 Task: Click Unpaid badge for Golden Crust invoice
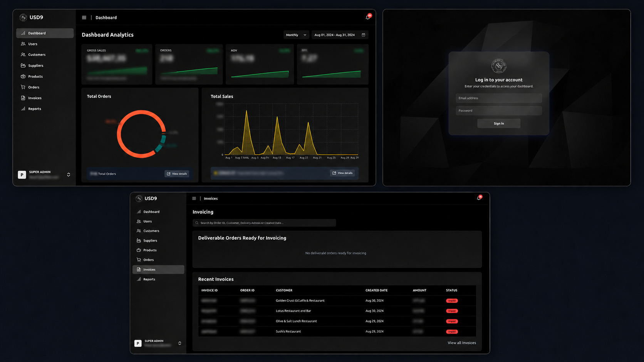click(452, 301)
